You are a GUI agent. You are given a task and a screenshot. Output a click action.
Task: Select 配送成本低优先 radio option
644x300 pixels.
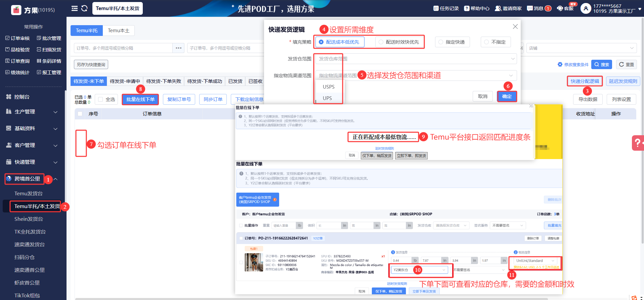[340, 42]
